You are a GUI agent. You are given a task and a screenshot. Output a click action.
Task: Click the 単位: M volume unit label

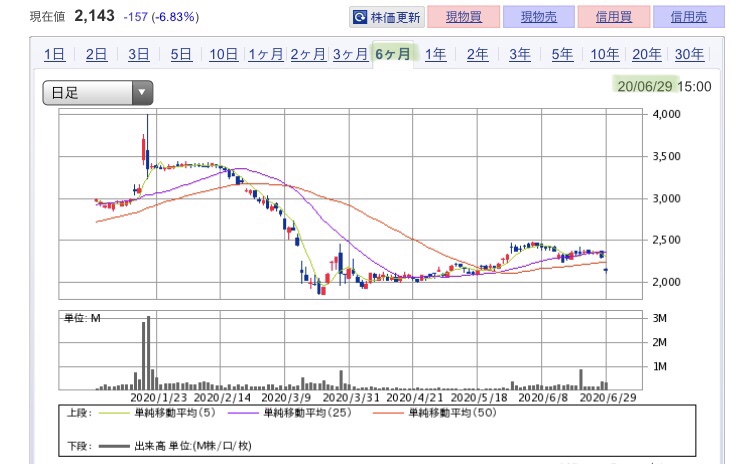[x=82, y=318]
